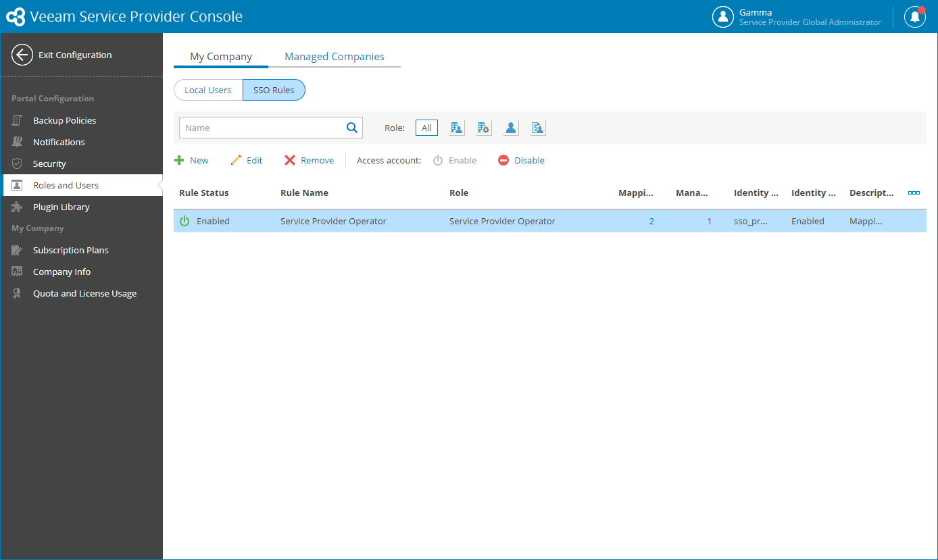Screen dimensions: 938x560
Task: Filter roles by building-with-person icon
Action: pyautogui.click(x=457, y=128)
